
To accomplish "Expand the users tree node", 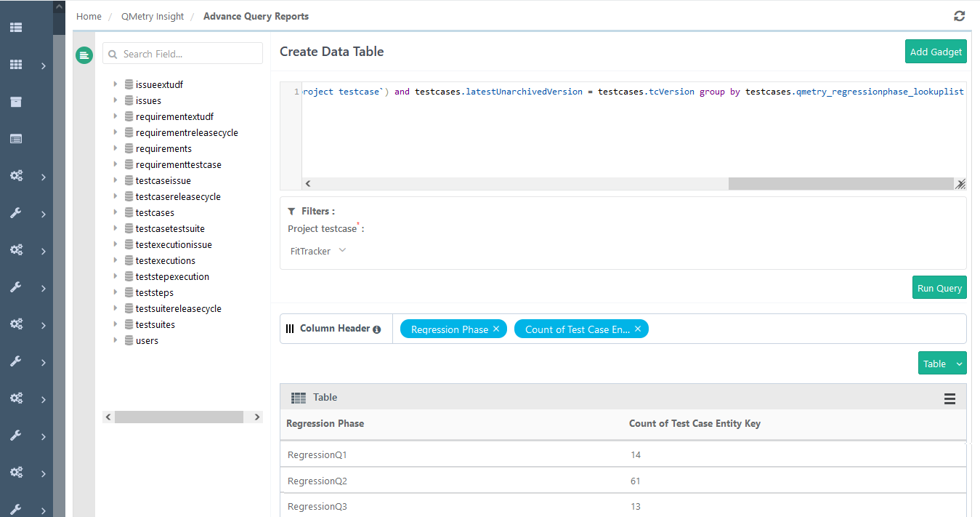I will (116, 340).
